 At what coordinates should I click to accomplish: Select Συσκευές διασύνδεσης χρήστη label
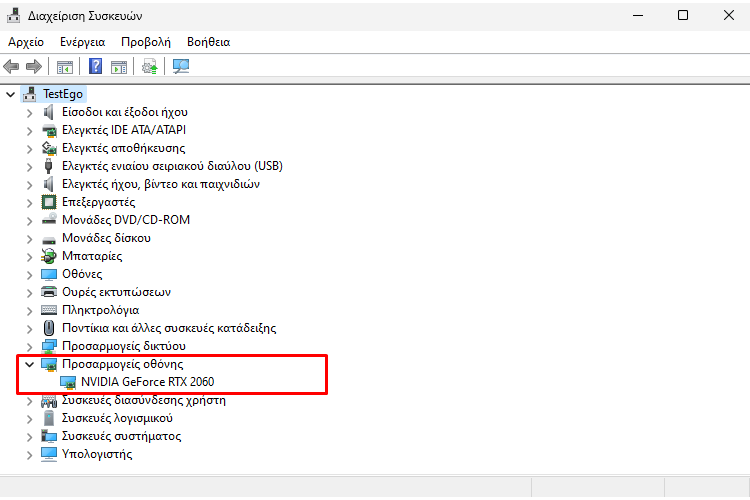(143, 400)
